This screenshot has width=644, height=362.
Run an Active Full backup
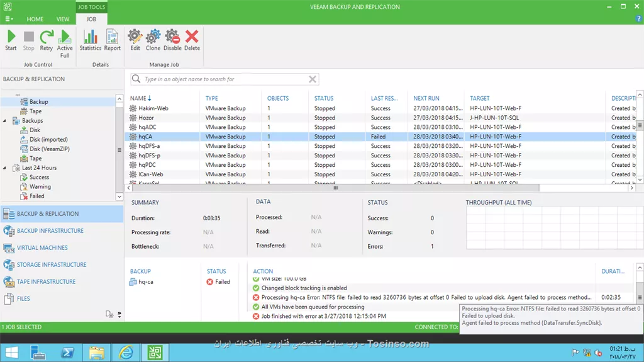click(65, 43)
